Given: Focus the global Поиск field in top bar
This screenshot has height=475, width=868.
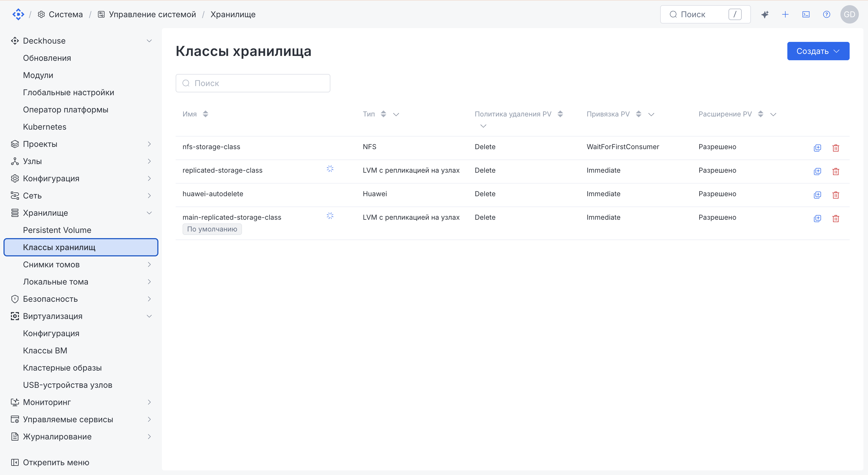Looking at the screenshot, I should coord(705,14).
